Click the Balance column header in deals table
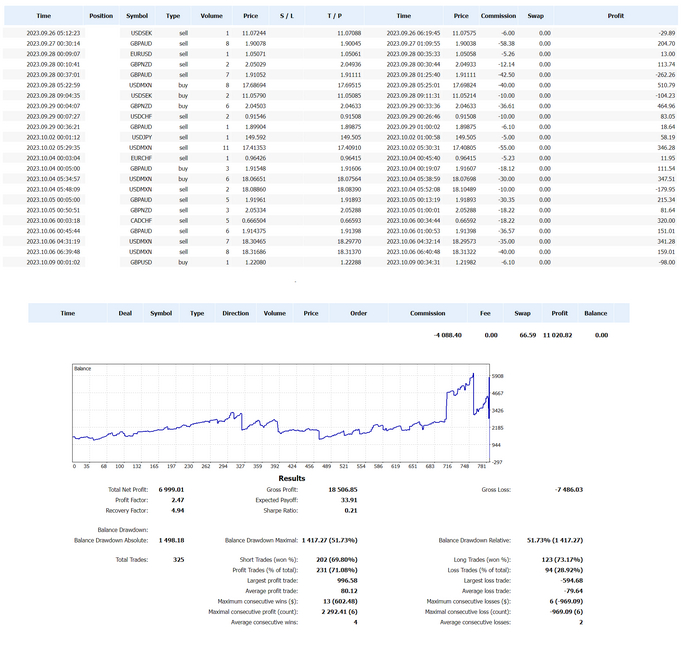The image size is (700, 648). 596,313
